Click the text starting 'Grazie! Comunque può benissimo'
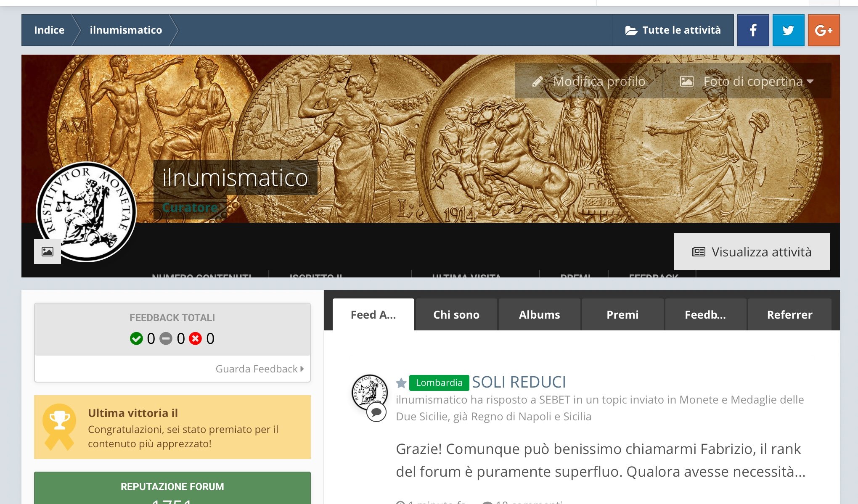 (x=601, y=460)
